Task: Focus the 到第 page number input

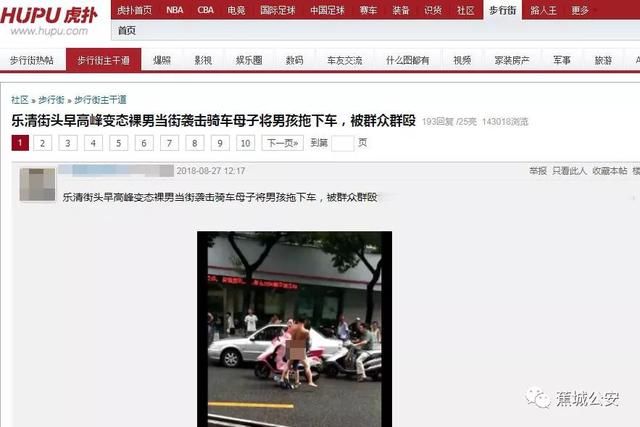Action: tap(342, 143)
